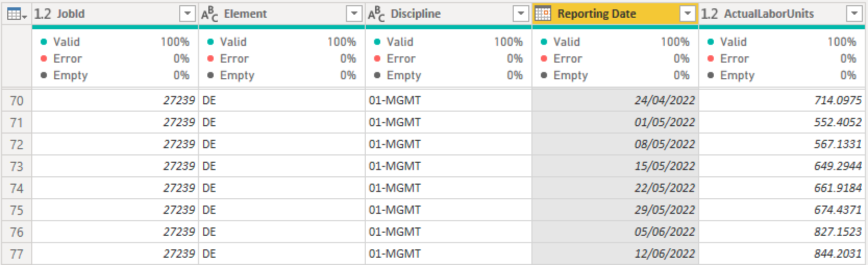
Task: Select row number 76
Action: pos(17,232)
